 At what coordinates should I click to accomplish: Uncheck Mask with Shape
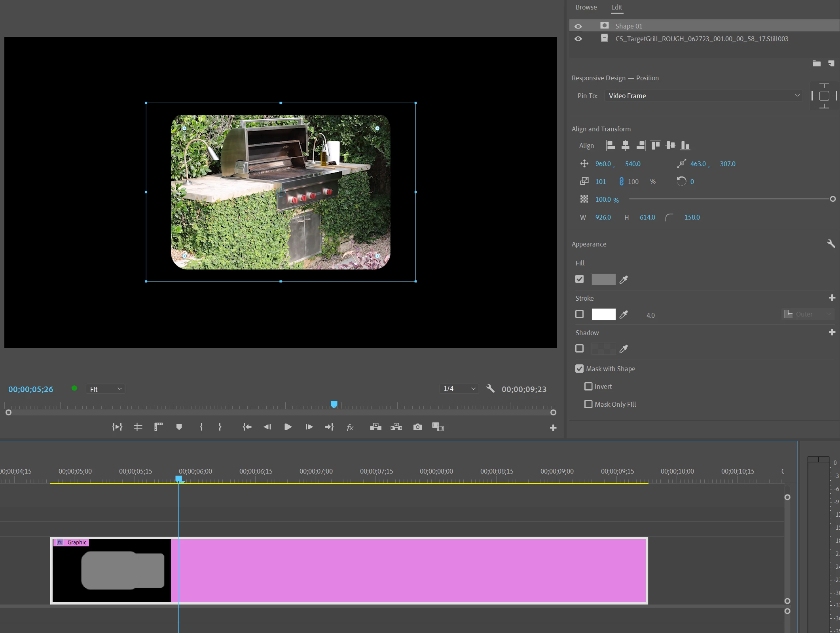point(579,369)
